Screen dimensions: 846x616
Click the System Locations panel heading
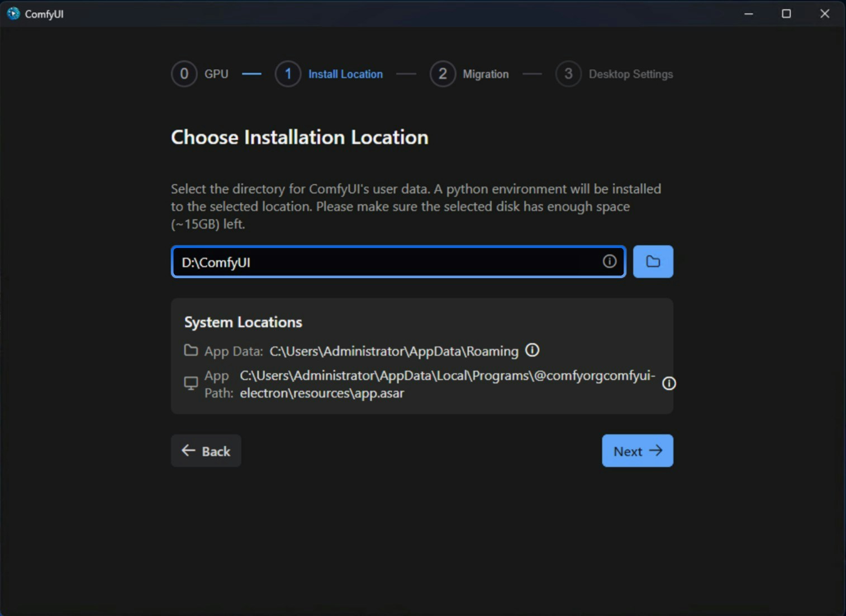243,322
